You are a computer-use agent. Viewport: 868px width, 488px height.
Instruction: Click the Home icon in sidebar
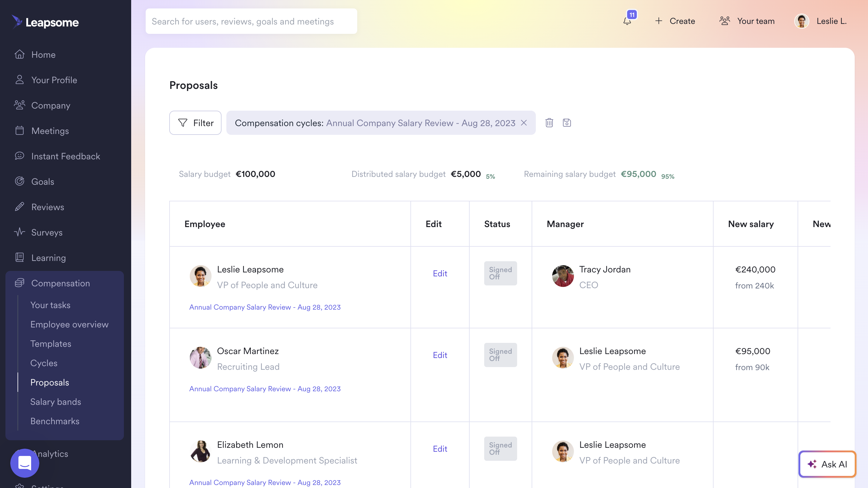(x=20, y=54)
